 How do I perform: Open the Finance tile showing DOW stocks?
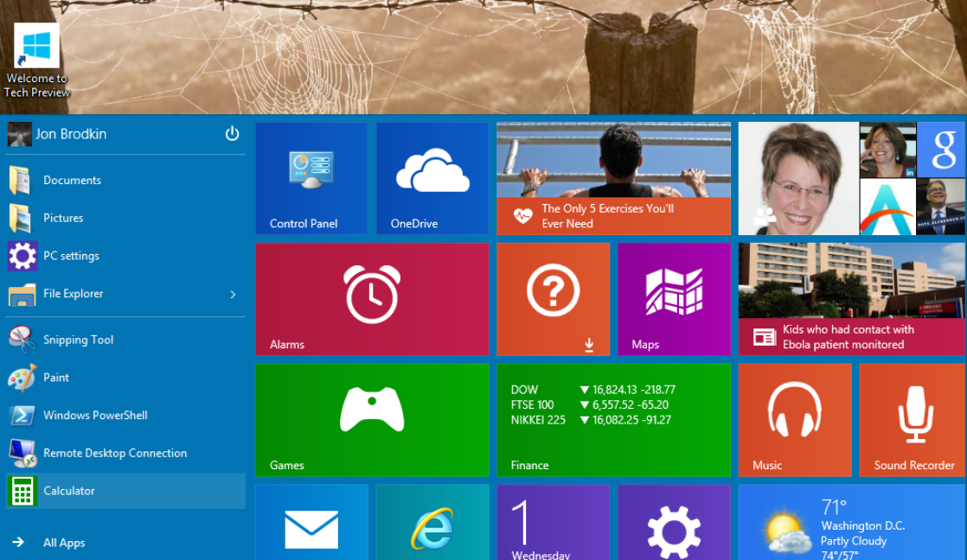(613, 420)
